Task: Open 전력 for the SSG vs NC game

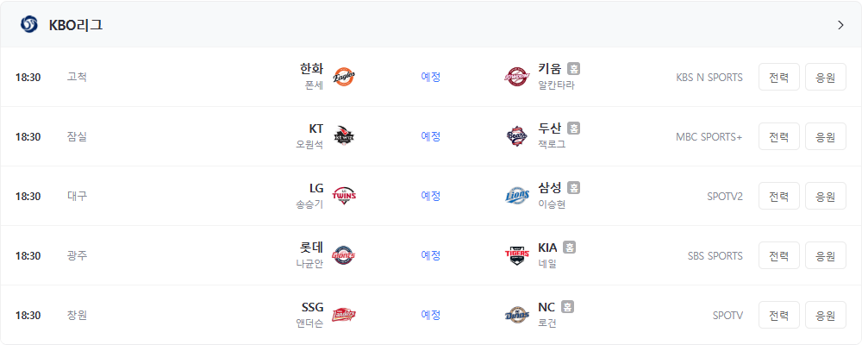Action: [779, 315]
